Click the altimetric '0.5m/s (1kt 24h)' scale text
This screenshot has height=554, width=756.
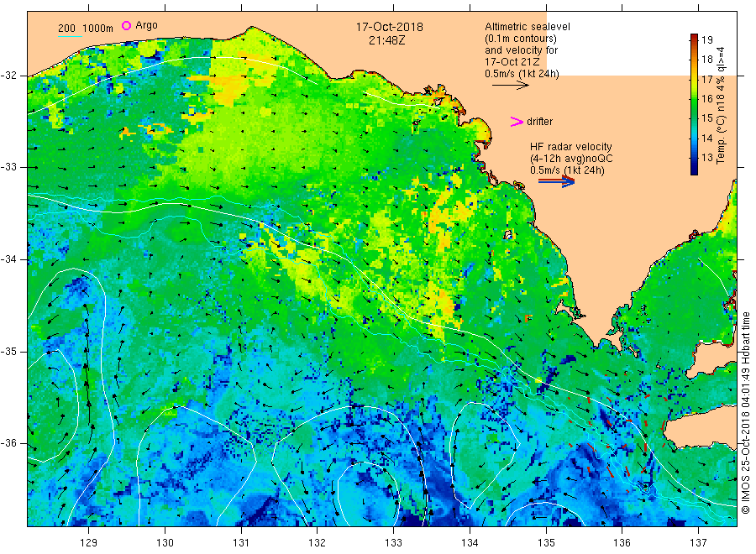pyautogui.click(x=522, y=74)
